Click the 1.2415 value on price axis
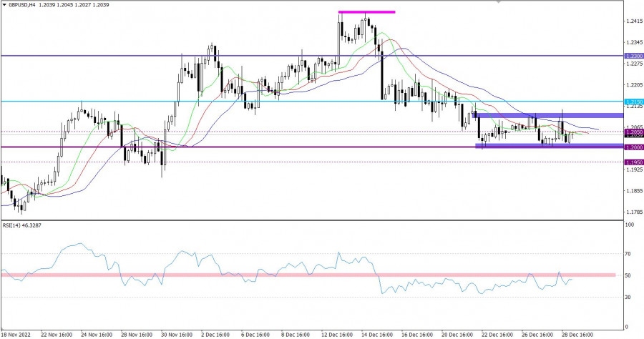Screen dimensions: 644x339 point(634,22)
